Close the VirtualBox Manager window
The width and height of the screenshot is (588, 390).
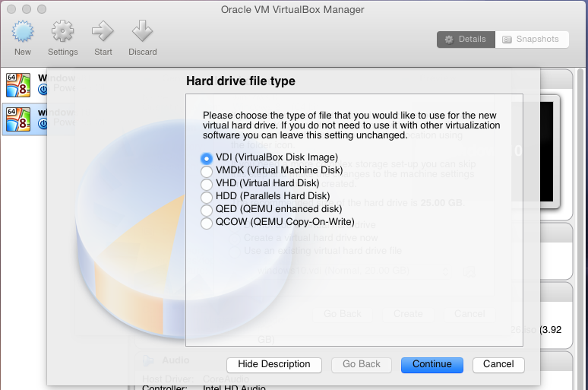pos(10,9)
